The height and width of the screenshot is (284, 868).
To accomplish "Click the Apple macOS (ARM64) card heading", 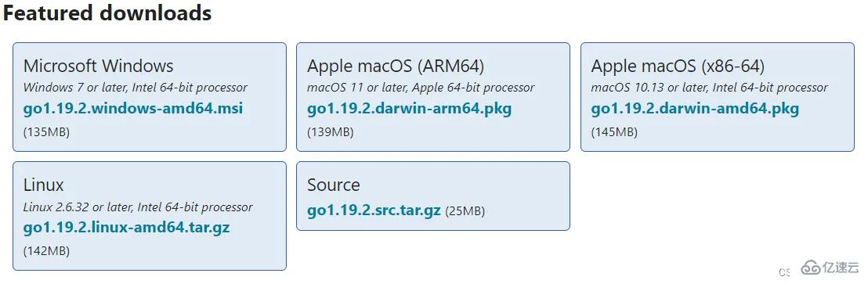I will click(396, 67).
